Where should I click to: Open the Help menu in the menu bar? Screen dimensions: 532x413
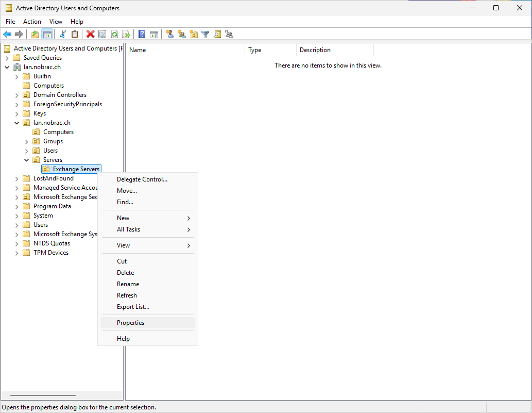(x=77, y=21)
